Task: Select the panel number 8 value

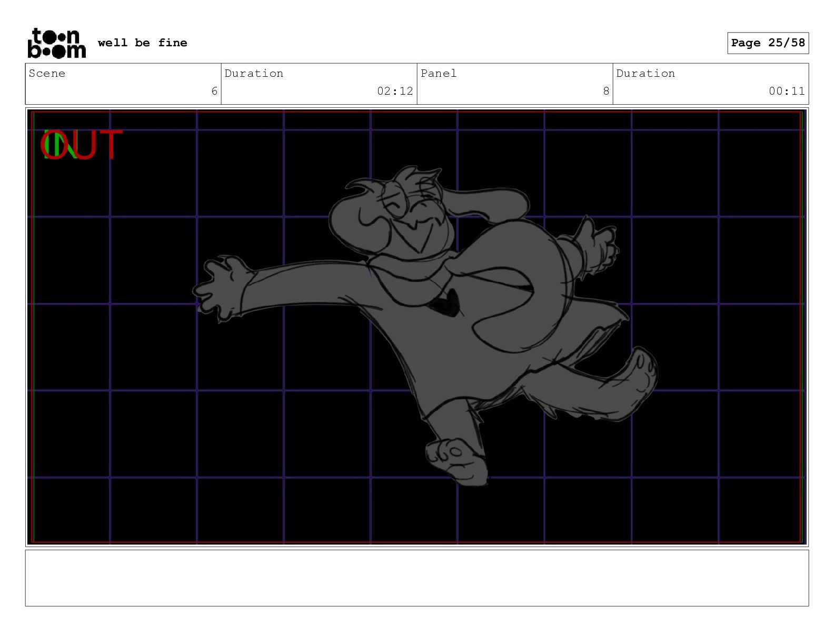Action: click(x=606, y=91)
